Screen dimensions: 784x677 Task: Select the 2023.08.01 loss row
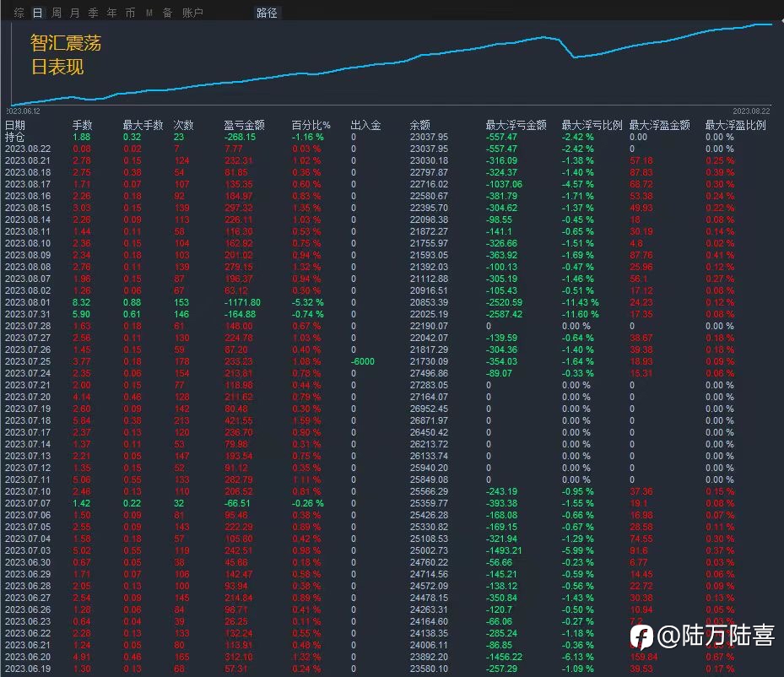[392, 302]
